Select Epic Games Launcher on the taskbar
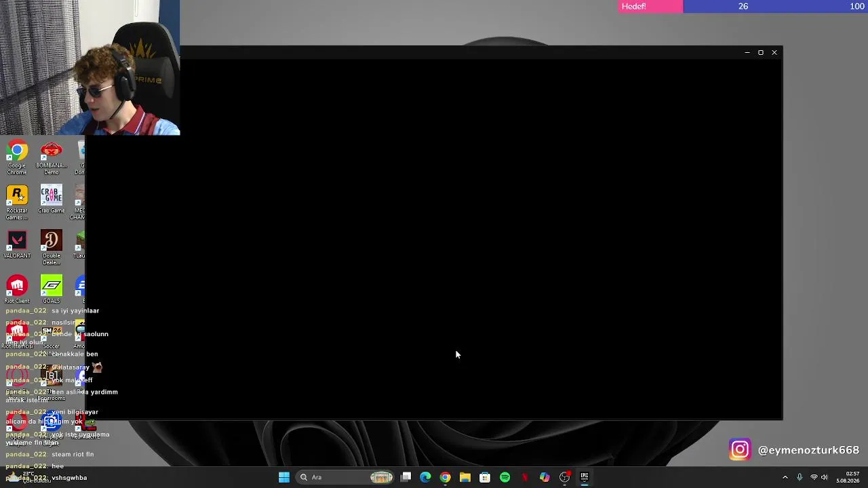This screenshot has height=488, width=868. click(584, 477)
